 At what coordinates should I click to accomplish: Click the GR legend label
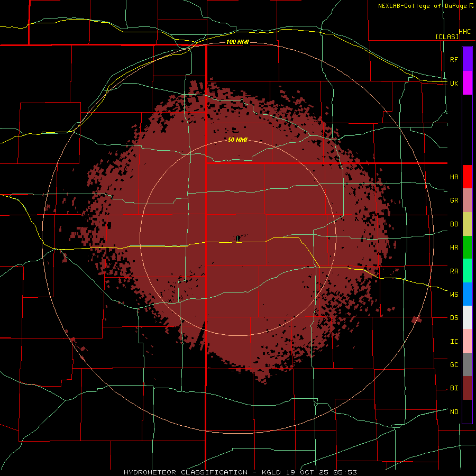coord(454,200)
